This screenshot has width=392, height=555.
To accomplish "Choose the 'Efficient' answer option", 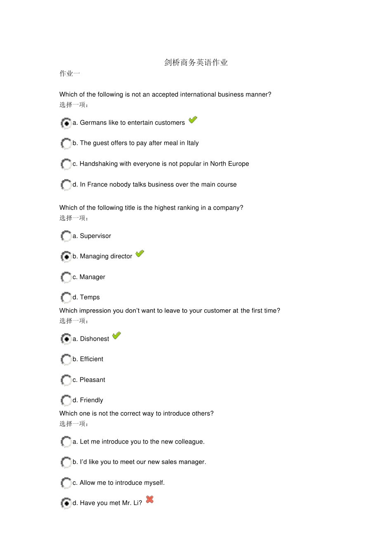I will pyautogui.click(x=66, y=359).
